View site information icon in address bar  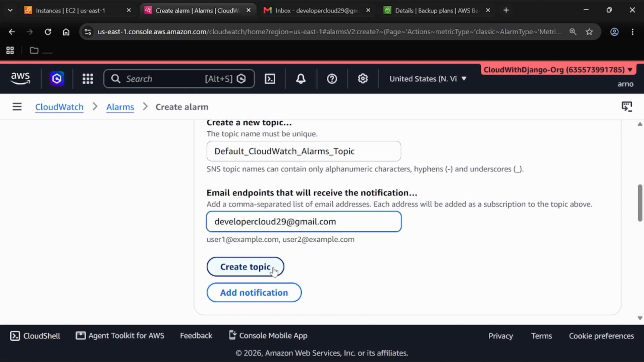click(88, 32)
